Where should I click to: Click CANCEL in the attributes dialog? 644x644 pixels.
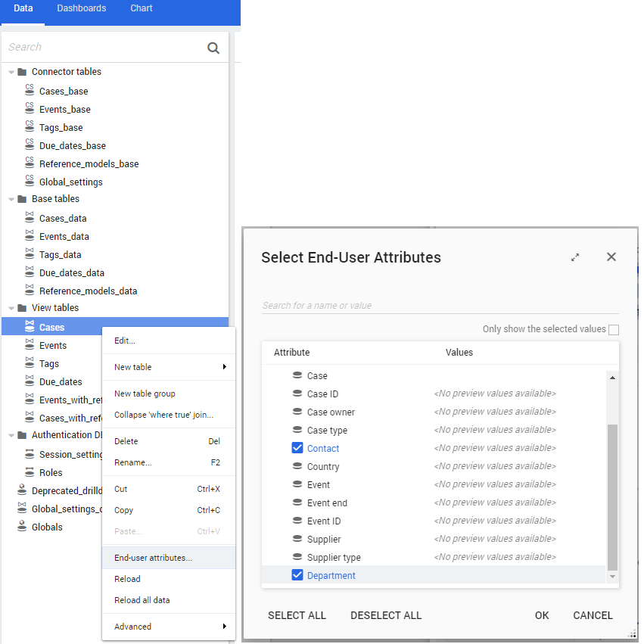[x=593, y=615]
